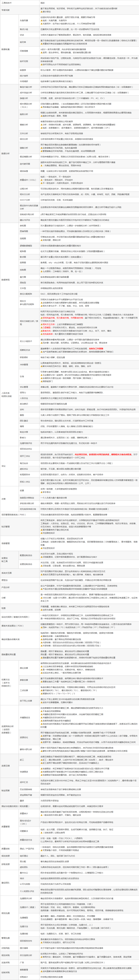Select the 头脑风暴 cell
139x980 pixels.
[29, 20]
